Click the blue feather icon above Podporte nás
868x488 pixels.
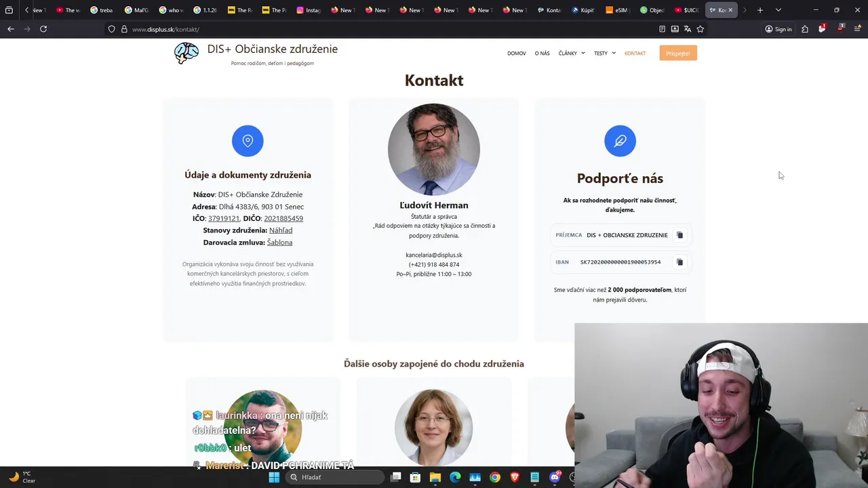(620, 141)
